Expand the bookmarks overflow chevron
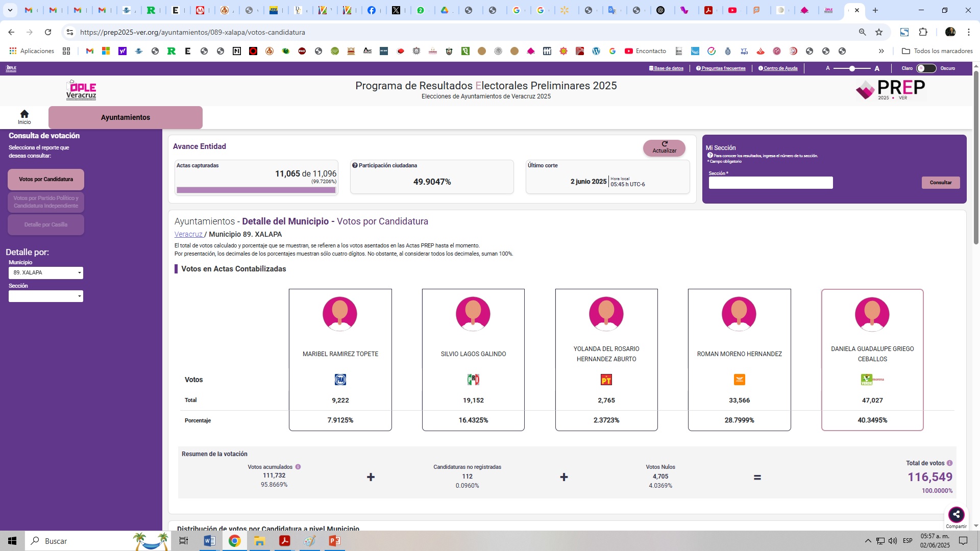Viewport: 980px width, 551px height. click(x=881, y=51)
